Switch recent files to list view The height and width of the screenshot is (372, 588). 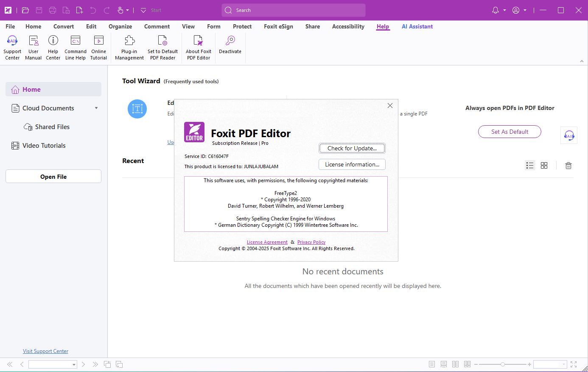tap(530, 165)
